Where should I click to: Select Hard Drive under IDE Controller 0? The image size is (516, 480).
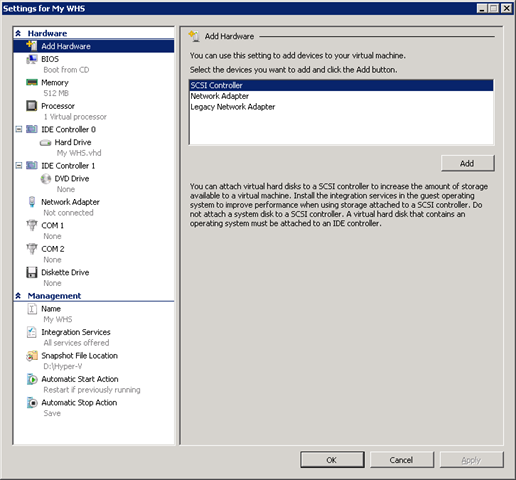click(x=73, y=142)
